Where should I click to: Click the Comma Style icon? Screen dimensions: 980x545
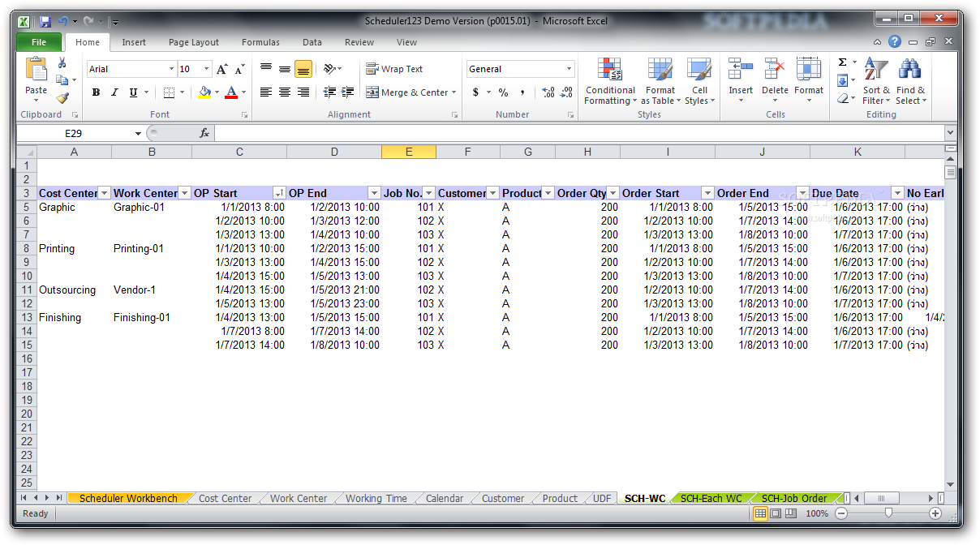522,92
